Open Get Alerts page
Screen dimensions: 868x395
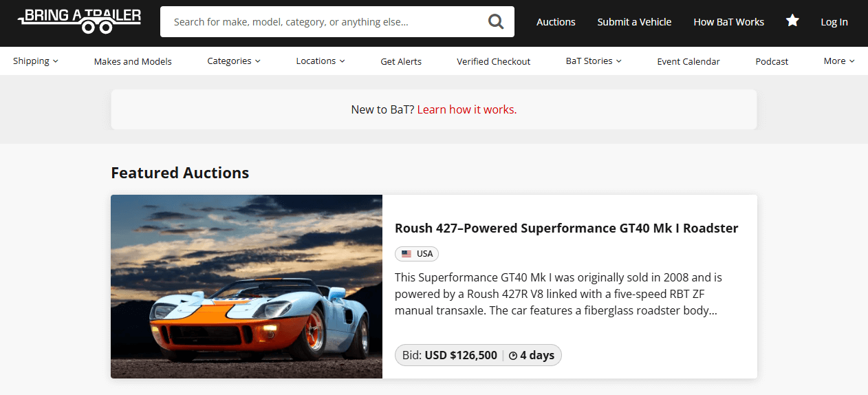[x=401, y=61]
